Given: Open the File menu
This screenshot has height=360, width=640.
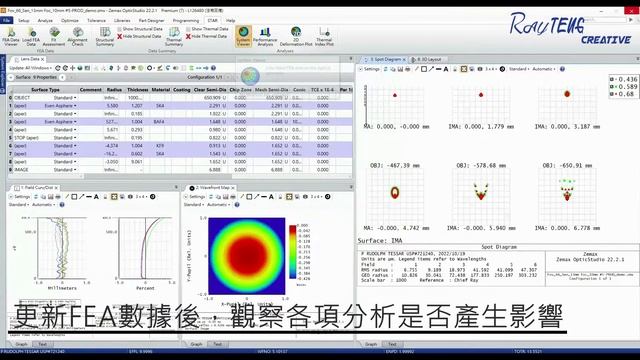Looking at the screenshot, I should (x=7, y=20).
